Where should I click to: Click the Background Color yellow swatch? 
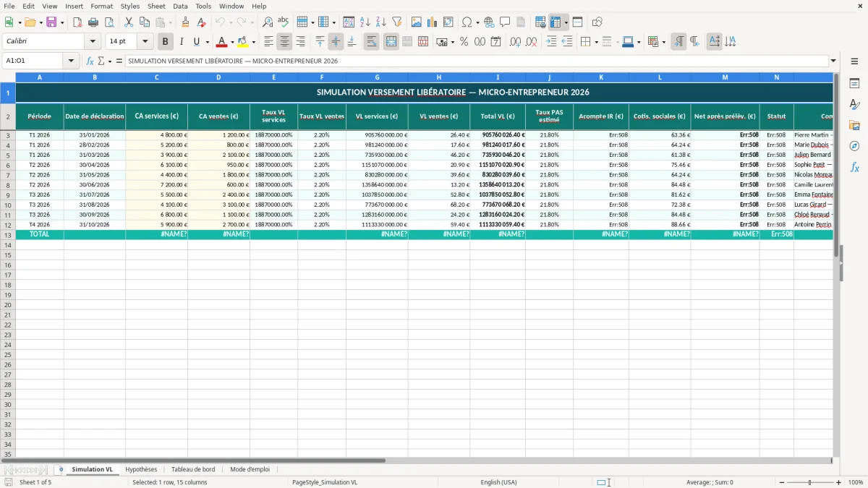243,42
